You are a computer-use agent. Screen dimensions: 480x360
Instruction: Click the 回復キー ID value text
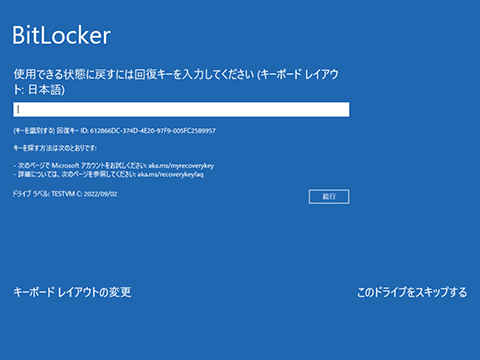click(153, 131)
